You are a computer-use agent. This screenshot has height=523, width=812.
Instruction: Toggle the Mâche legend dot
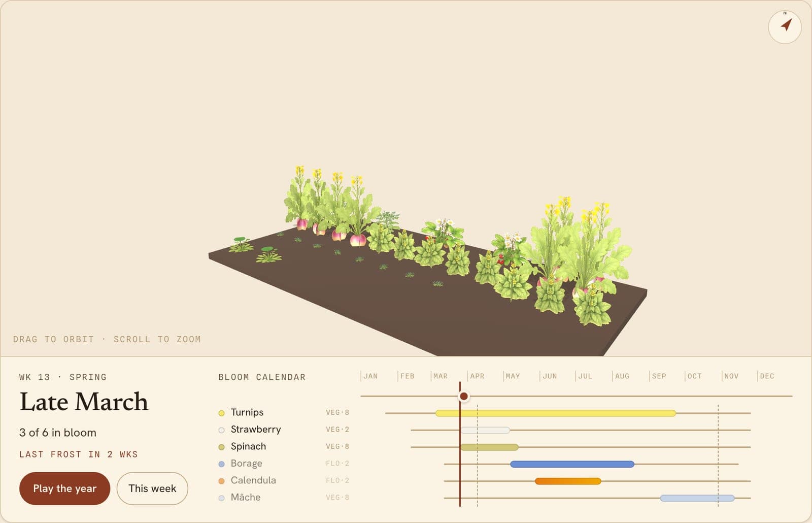(x=221, y=498)
